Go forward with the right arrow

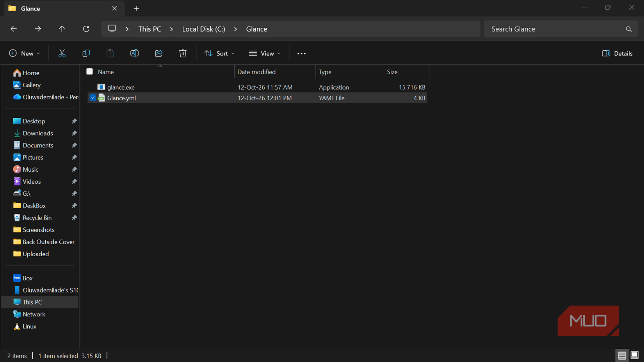38,29
